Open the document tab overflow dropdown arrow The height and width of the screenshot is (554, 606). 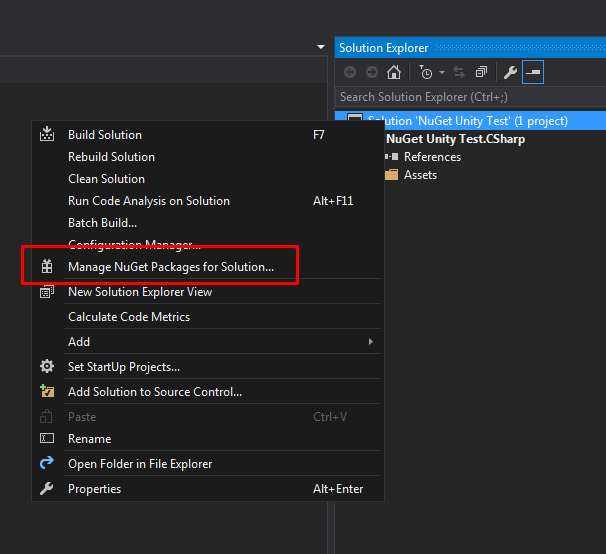321,47
